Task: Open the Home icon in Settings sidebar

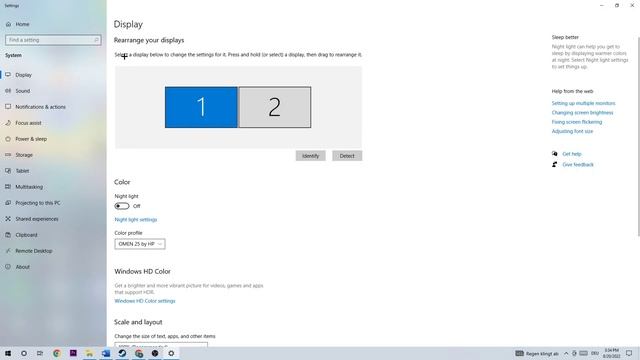Action: (8, 24)
